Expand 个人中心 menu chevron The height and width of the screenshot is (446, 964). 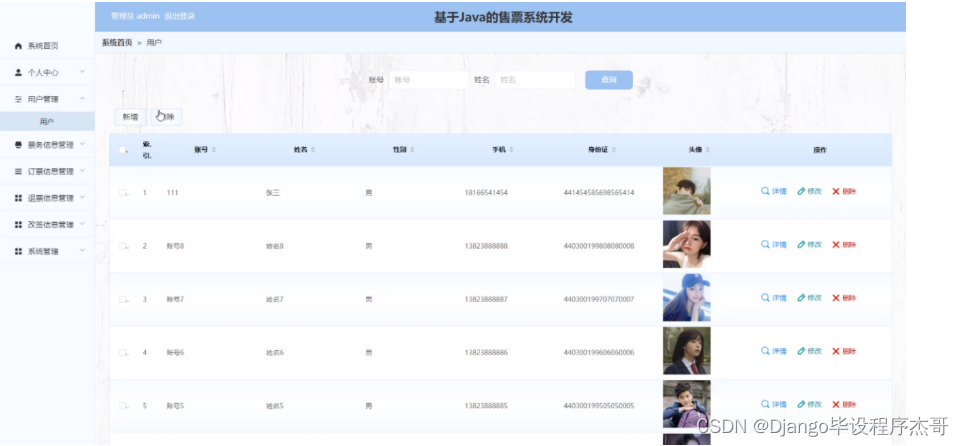pyautogui.click(x=82, y=72)
